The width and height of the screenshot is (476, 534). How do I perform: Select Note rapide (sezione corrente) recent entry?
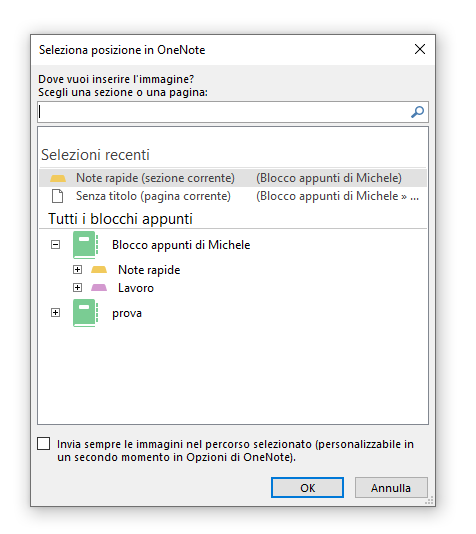coord(233,178)
